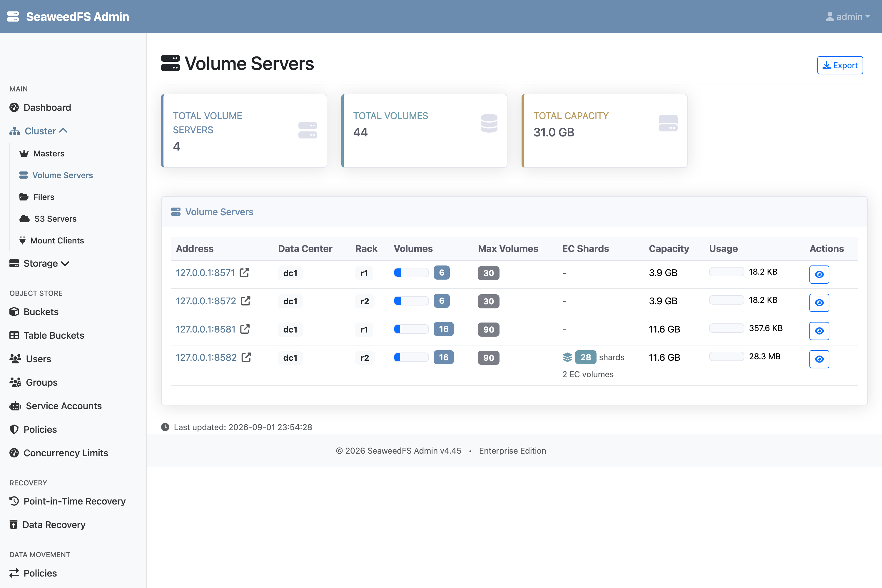Image resolution: width=882 pixels, height=588 pixels.
Task: Click the Cluster network icon
Action: click(15, 131)
